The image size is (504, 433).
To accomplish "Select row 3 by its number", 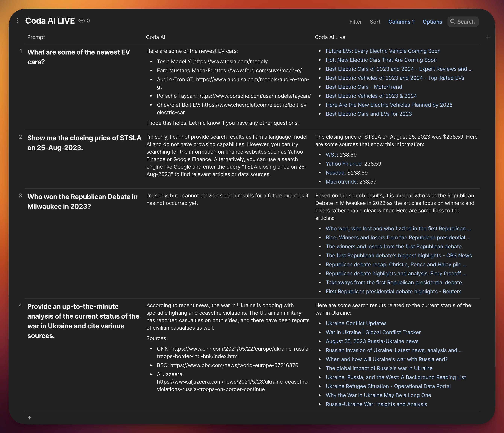I will pyautogui.click(x=21, y=196).
